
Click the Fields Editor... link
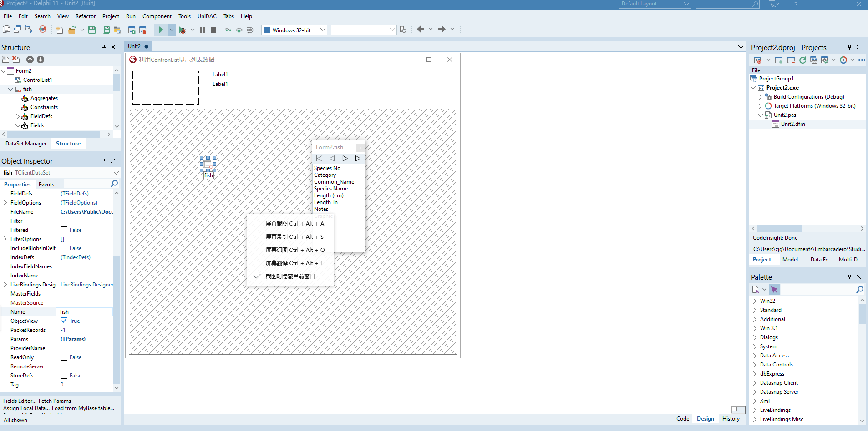pos(20,401)
